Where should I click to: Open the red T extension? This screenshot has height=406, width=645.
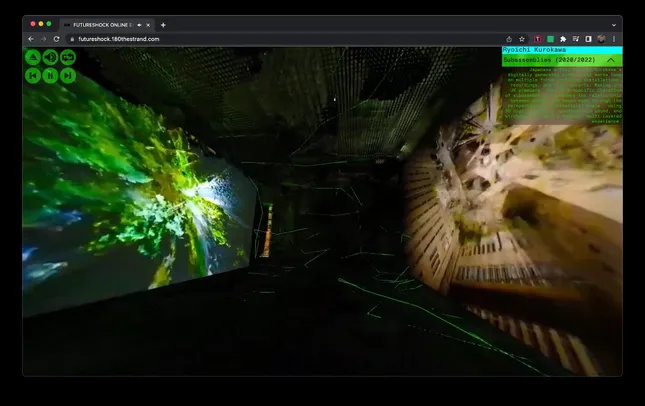[x=538, y=39]
